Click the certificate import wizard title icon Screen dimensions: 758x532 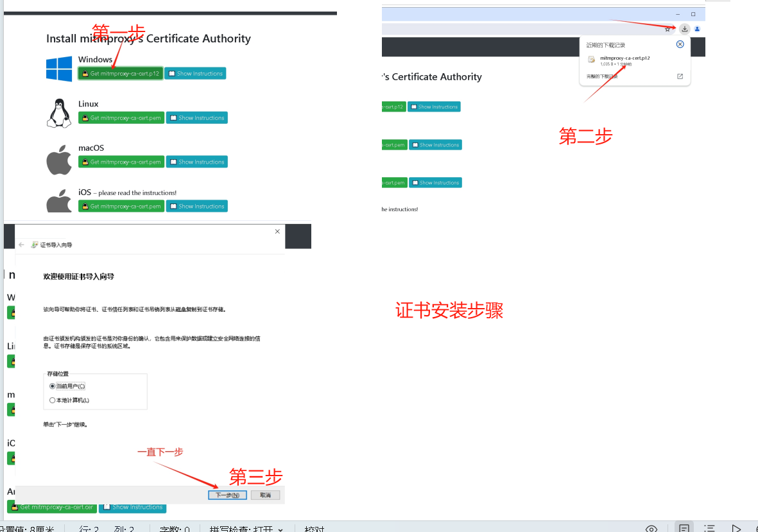(x=34, y=245)
